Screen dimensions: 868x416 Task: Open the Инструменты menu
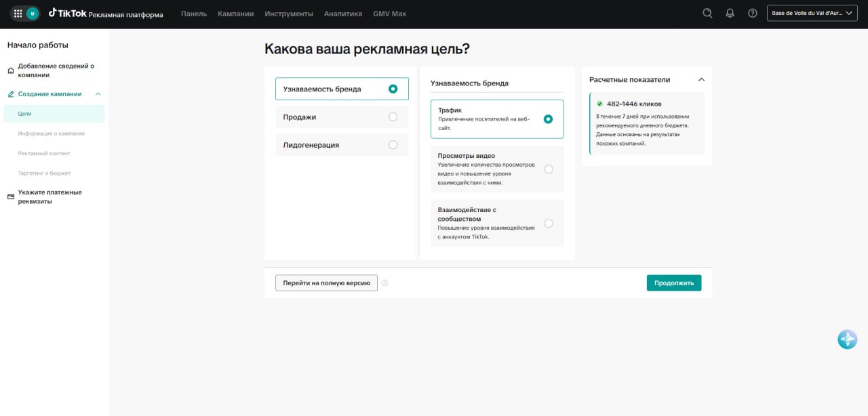(x=289, y=14)
